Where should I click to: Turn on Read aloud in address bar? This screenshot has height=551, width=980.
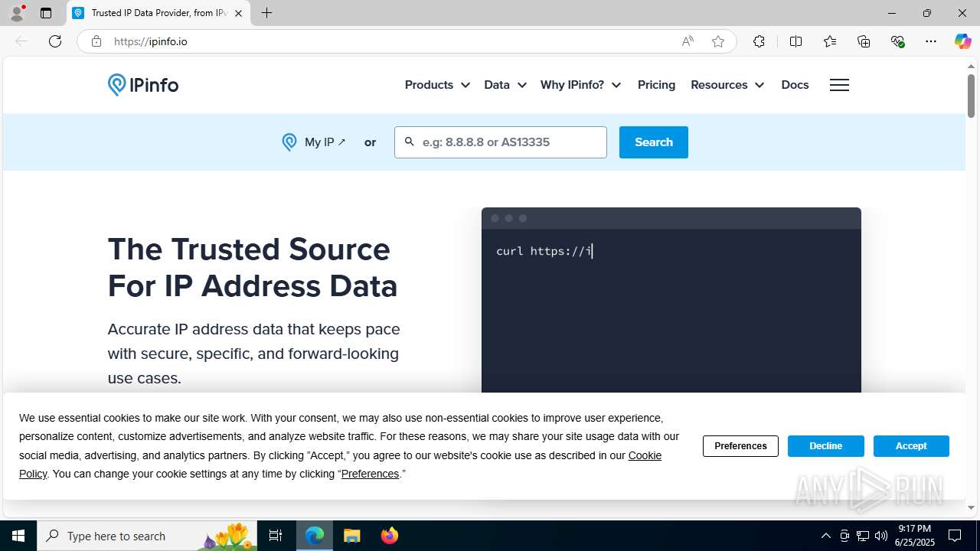pyautogui.click(x=688, y=41)
